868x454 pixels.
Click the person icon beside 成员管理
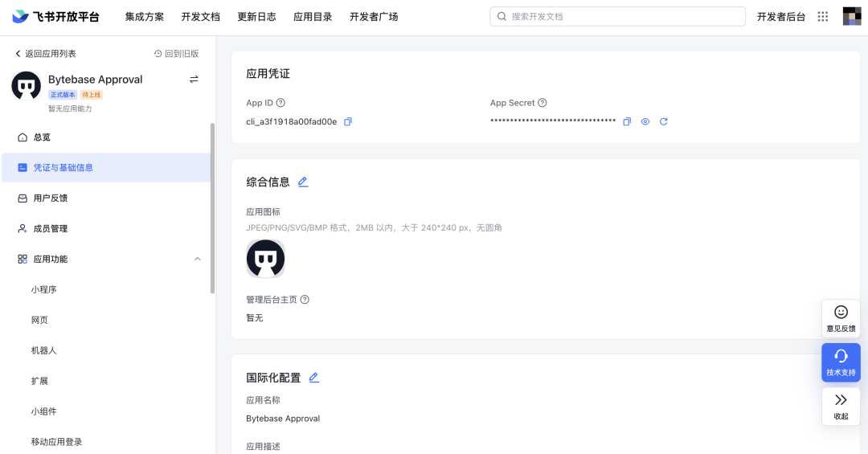coord(23,229)
